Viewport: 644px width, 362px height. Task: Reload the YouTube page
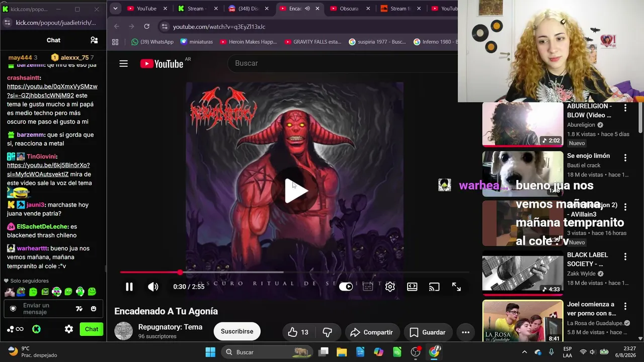(x=146, y=27)
